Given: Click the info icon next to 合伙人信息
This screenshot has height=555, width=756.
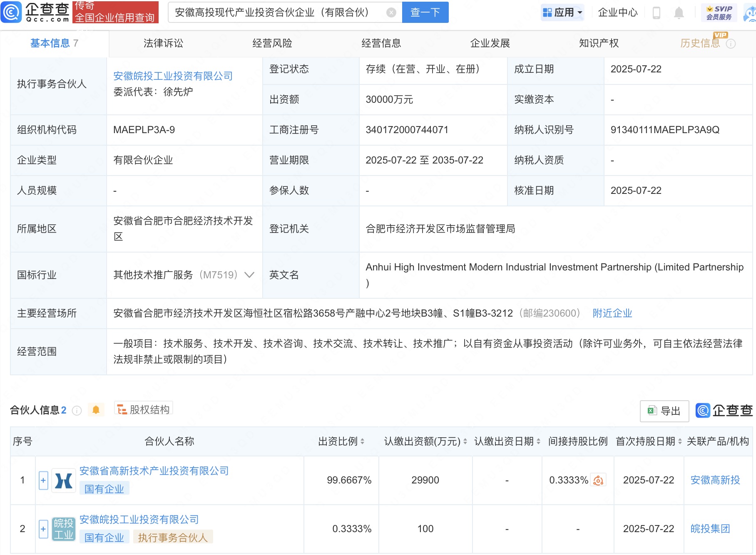Looking at the screenshot, I should (x=77, y=411).
